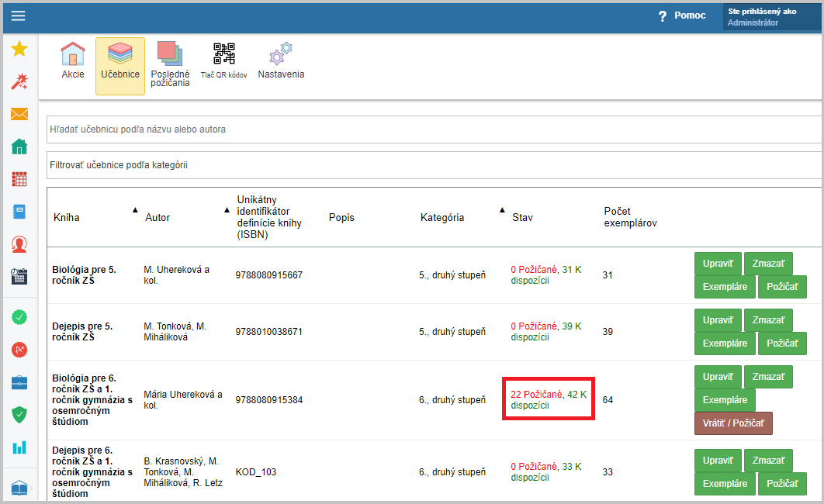Open the bar chart statistics icon

[19, 447]
